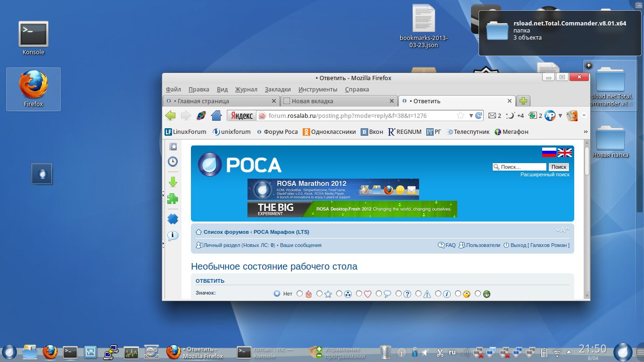The image size is (644, 362).
Task: Select the info icon radio button
Action: [x=438, y=294]
